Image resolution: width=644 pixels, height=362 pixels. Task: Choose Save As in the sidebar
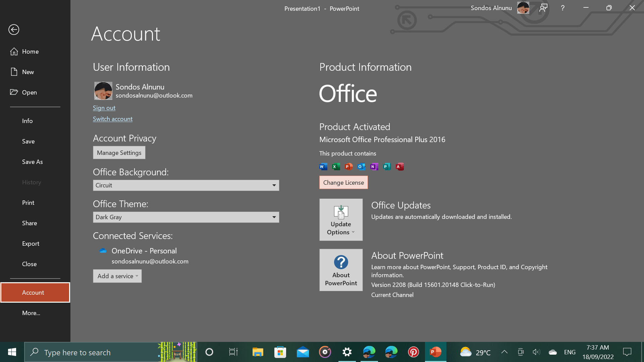pyautogui.click(x=35, y=162)
